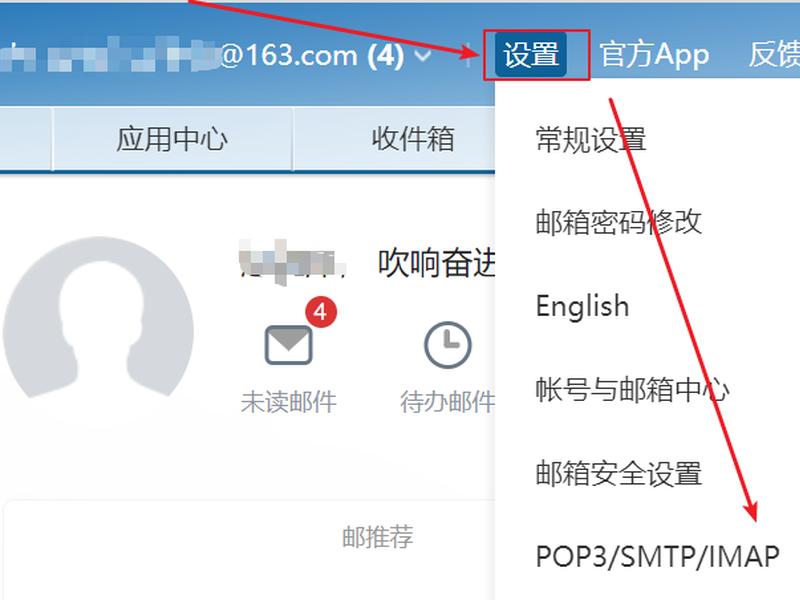
Task: Choose 邮箱密码修改 in the dropdown
Action: [618, 222]
